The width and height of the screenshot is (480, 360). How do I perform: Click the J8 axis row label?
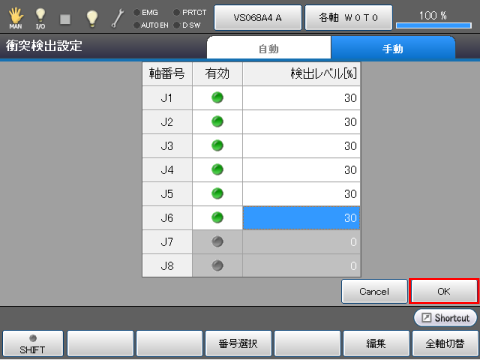pyautogui.click(x=167, y=266)
